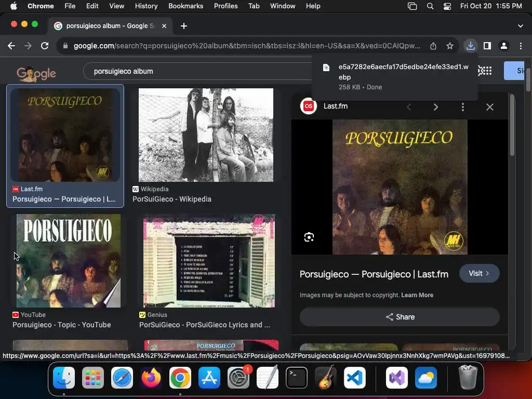Viewport: 532px width, 399px height.
Task: Open PorSuiGieco Lyrics Genius link
Action: [x=205, y=325]
